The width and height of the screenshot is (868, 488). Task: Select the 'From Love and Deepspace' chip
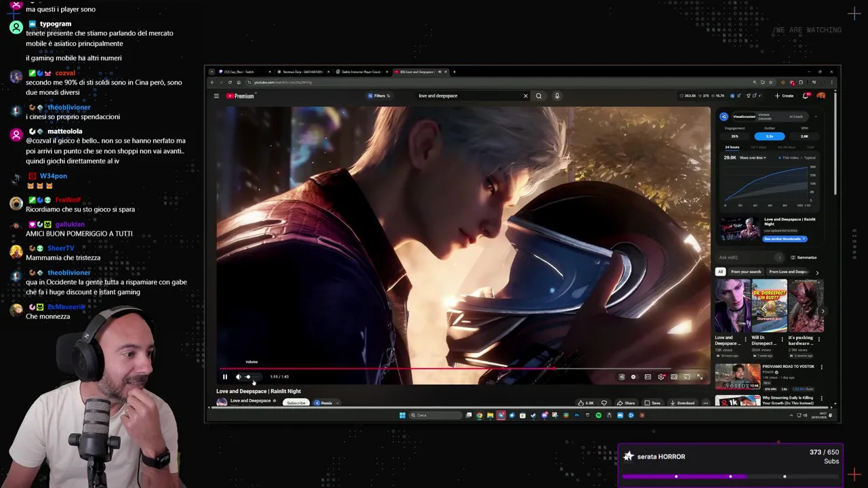789,272
